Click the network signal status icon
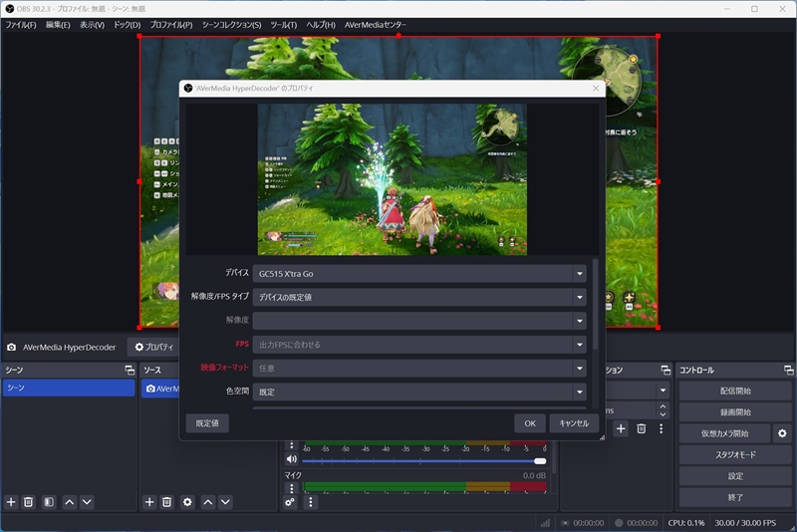797x532 pixels. coord(545,523)
